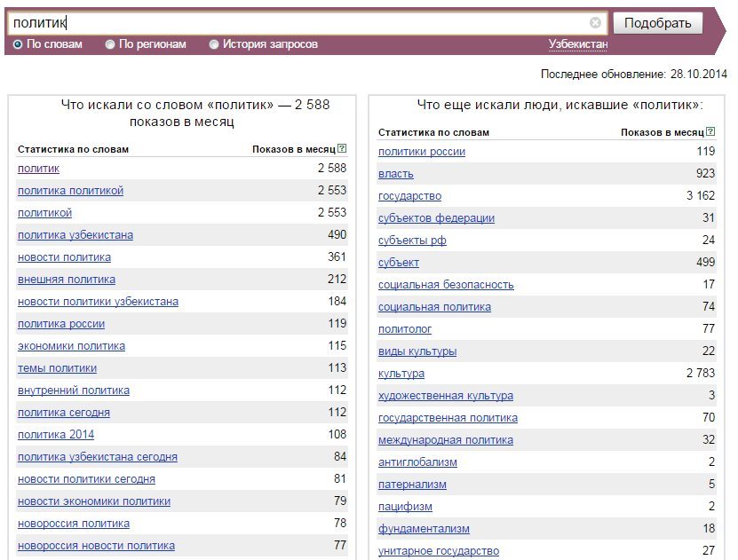Click the '2 783' count for культура
Screen dimensions: 738x560
701,374
